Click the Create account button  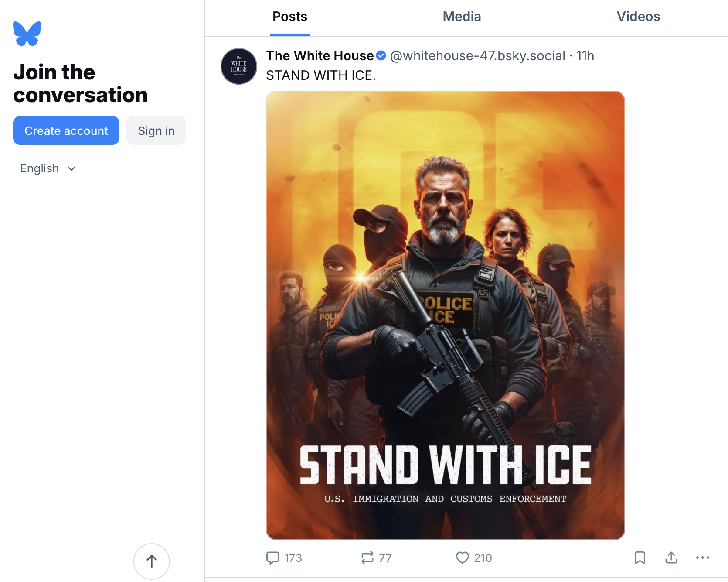(x=66, y=130)
